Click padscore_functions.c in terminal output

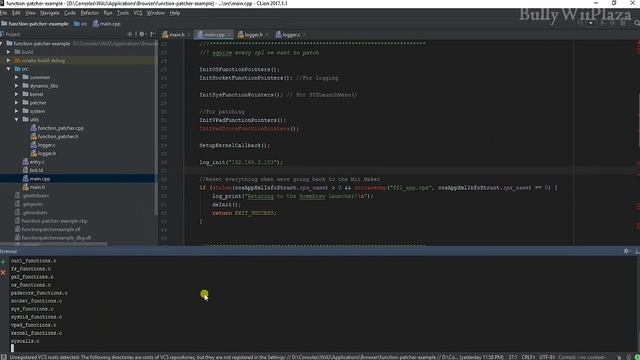click(39, 293)
